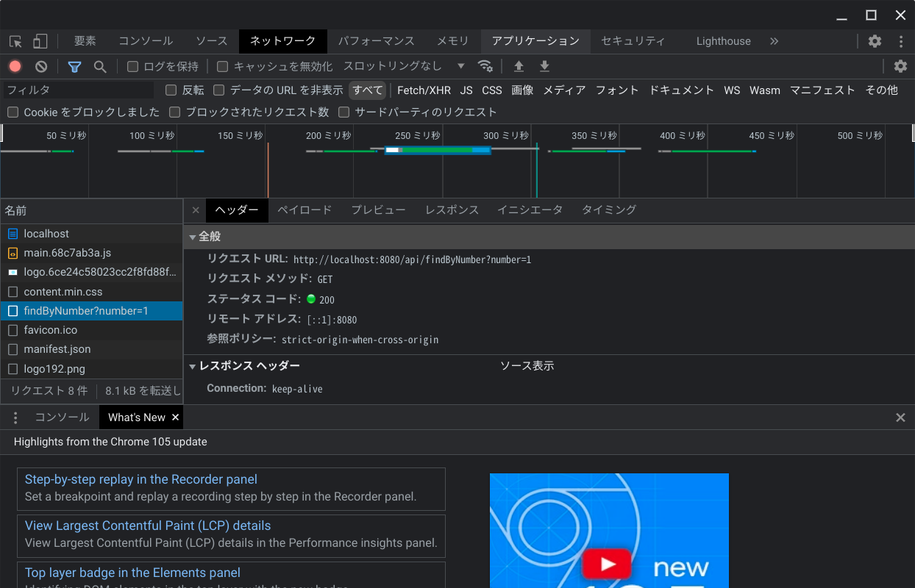Toggle the network filter funnel icon
915x588 pixels.
pyautogui.click(x=74, y=66)
